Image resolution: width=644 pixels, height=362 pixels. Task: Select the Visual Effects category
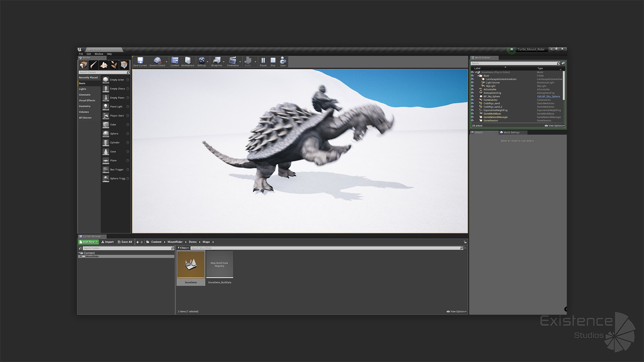pos(87,101)
